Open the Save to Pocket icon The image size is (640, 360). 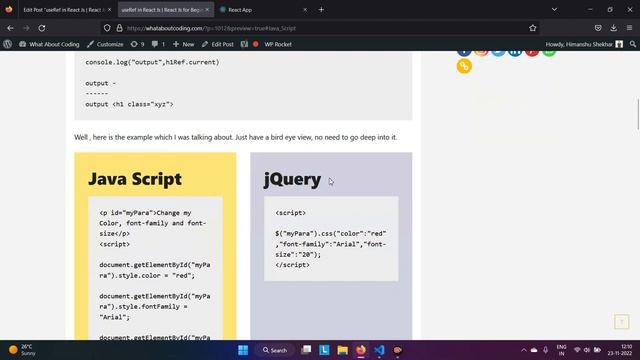coord(598,28)
